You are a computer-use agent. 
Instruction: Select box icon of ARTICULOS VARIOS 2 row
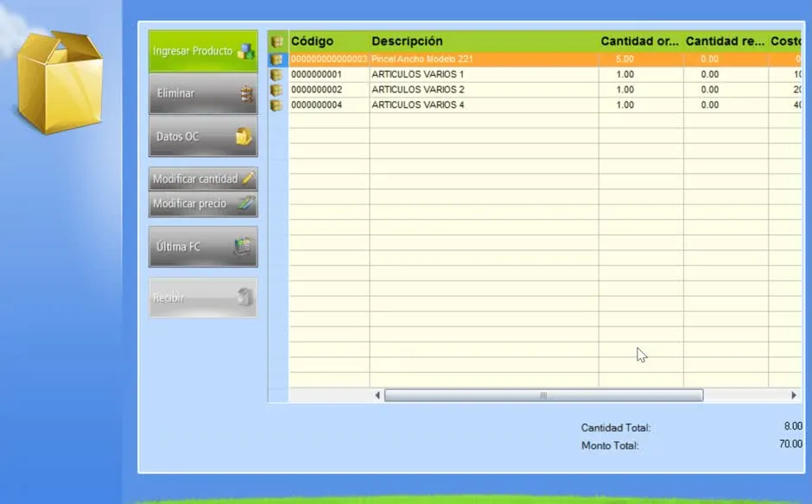tap(277, 90)
